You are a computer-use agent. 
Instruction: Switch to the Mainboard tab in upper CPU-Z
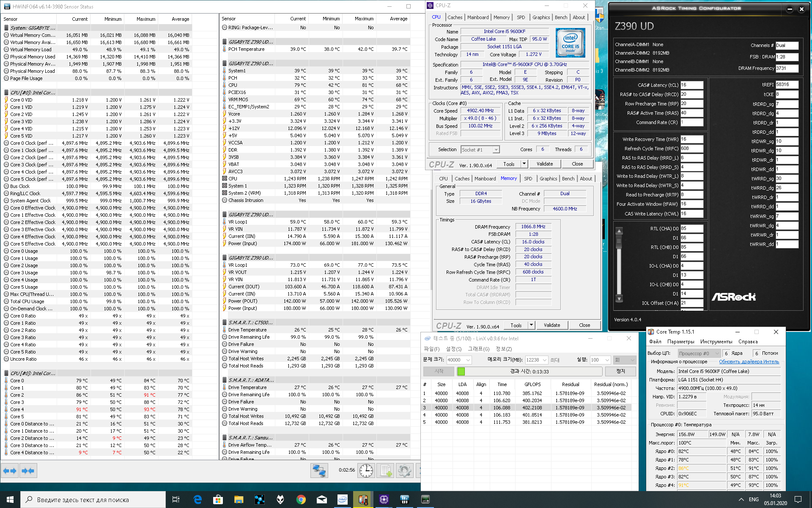(x=478, y=17)
